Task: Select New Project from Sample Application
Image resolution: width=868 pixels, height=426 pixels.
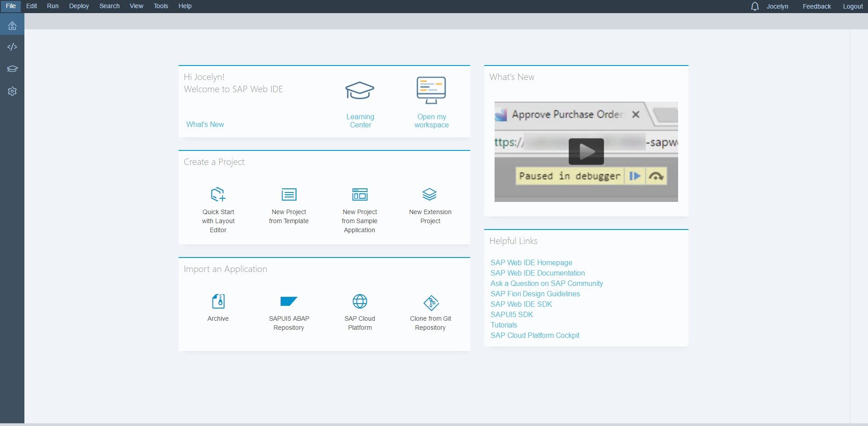Action: [x=360, y=195]
